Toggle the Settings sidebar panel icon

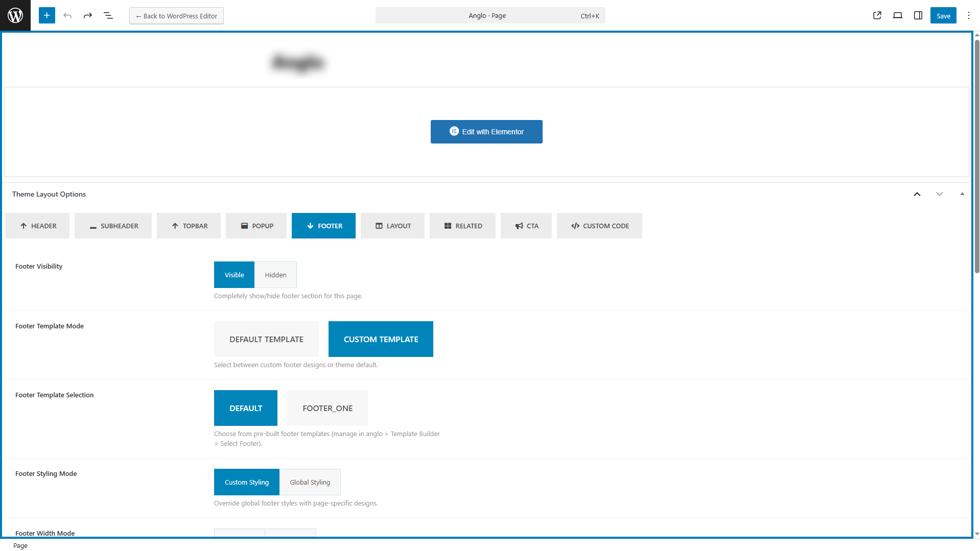pos(918,15)
